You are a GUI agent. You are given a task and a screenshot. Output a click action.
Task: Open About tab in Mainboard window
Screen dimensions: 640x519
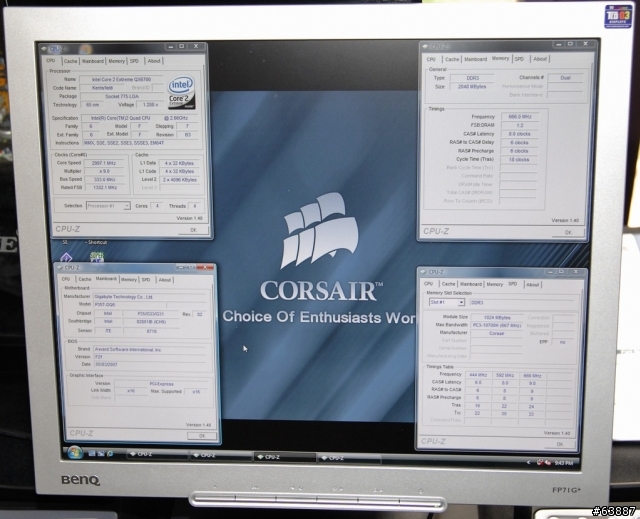(164, 280)
